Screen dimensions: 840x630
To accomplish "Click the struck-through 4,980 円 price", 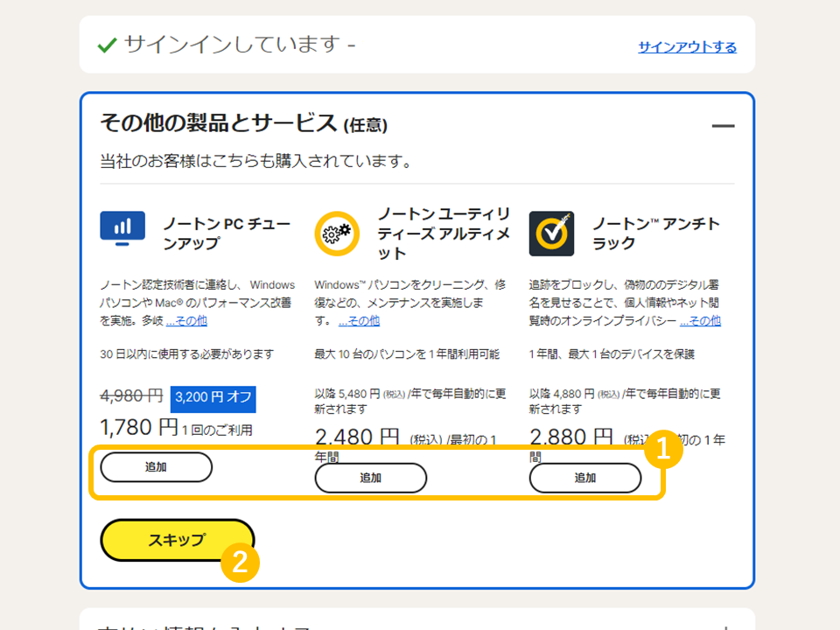I will click(x=131, y=395).
